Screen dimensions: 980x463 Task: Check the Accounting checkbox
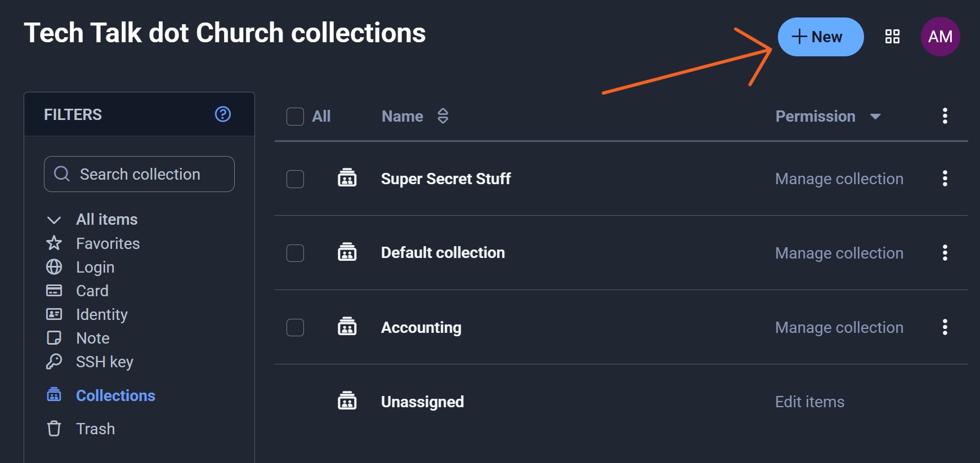[295, 328]
